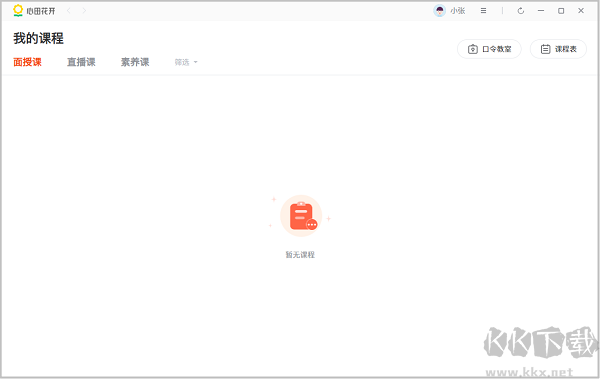Switch to the 直播课 tab

[x=81, y=62]
